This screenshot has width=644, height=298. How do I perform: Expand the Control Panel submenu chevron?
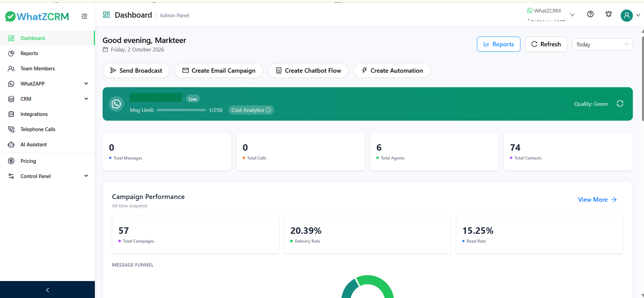86,176
